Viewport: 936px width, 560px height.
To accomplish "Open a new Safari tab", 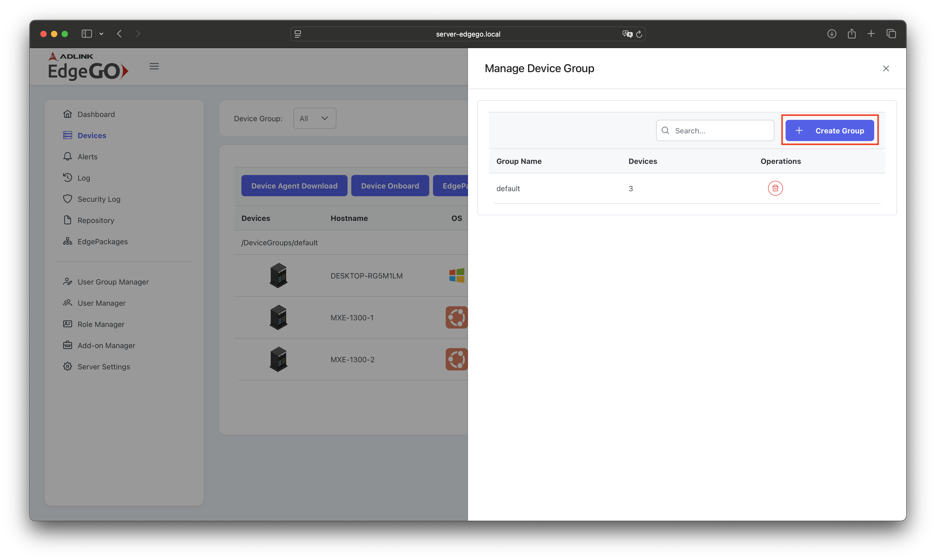I will (x=871, y=34).
